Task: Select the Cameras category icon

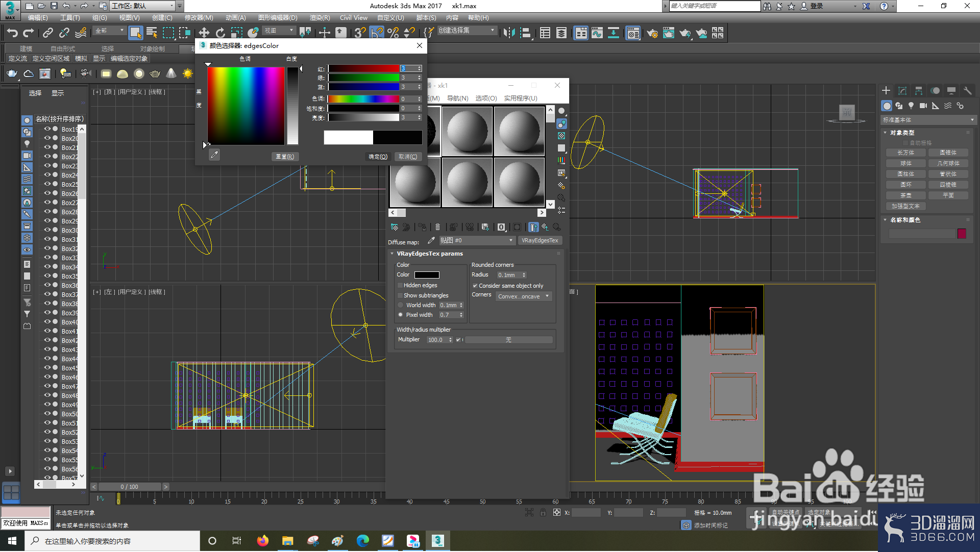Action: 923,106
